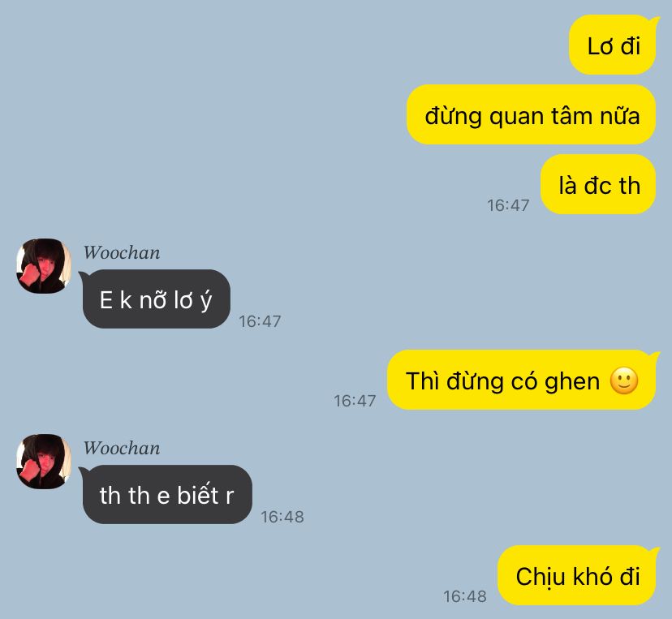Select the 'đừng quan tâm nữa' message bubble
The height and width of the screenshot is (619, 672).
tap(531, 114)
